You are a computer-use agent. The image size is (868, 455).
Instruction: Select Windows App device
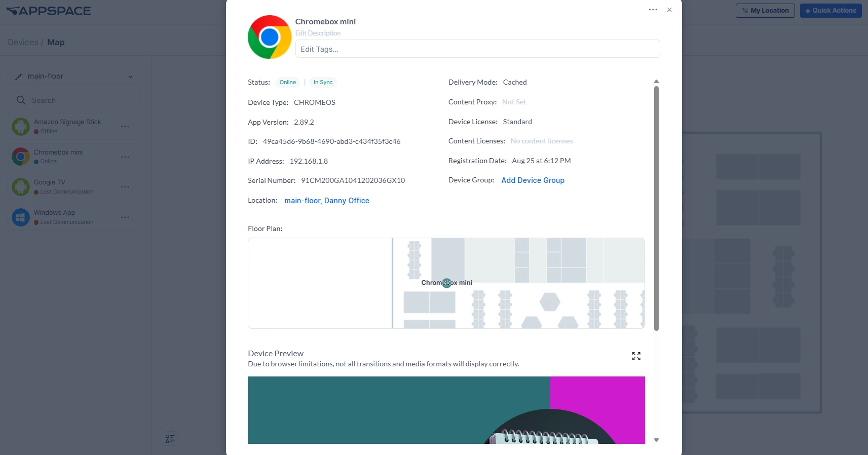click(74, 217)
